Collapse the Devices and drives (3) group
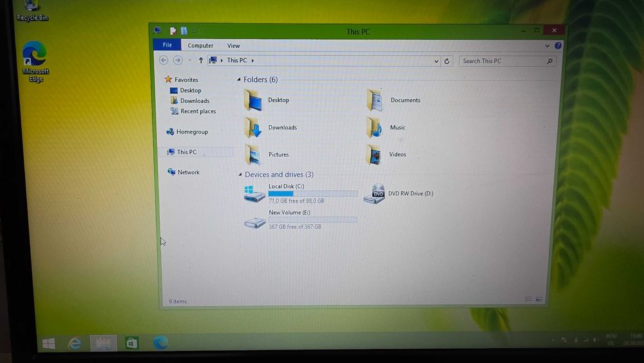Image resolution: width=644 pixels, height=363 pixels. click(x=240, y=175)
